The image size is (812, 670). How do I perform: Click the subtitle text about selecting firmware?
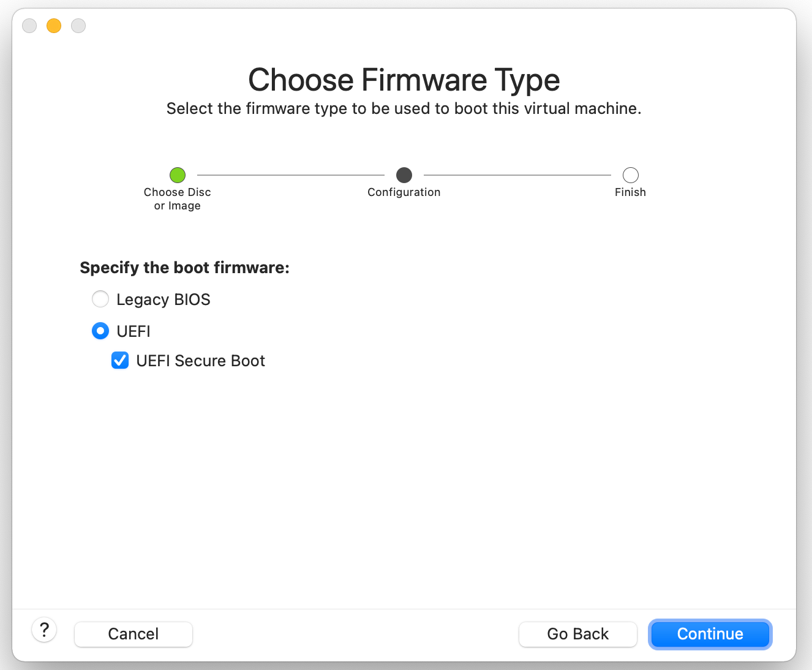[404, 108]
